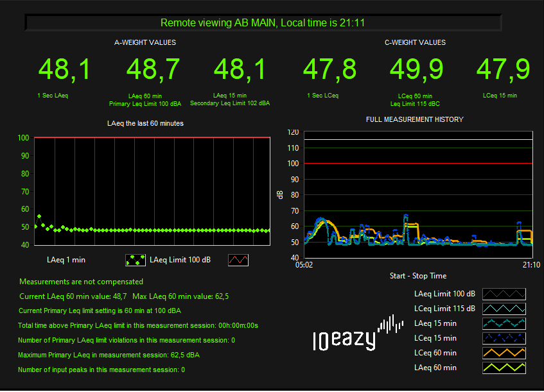Click the 05:02 start time on history chart

304,264
